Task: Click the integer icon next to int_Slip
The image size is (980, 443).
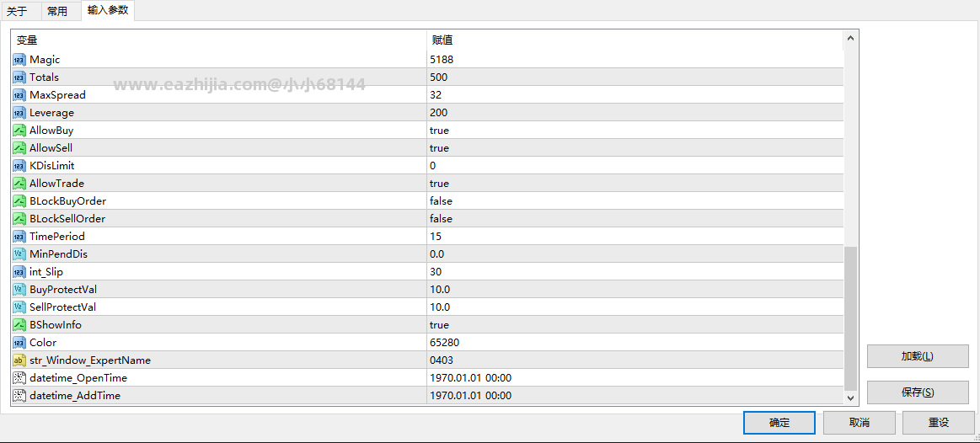Action: pos(19,272)
